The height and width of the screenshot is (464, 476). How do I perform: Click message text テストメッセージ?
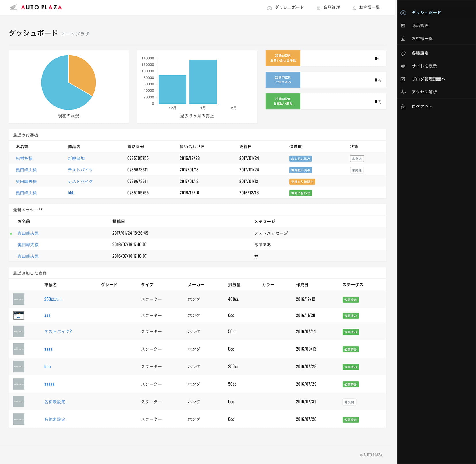tap(271, 233)
